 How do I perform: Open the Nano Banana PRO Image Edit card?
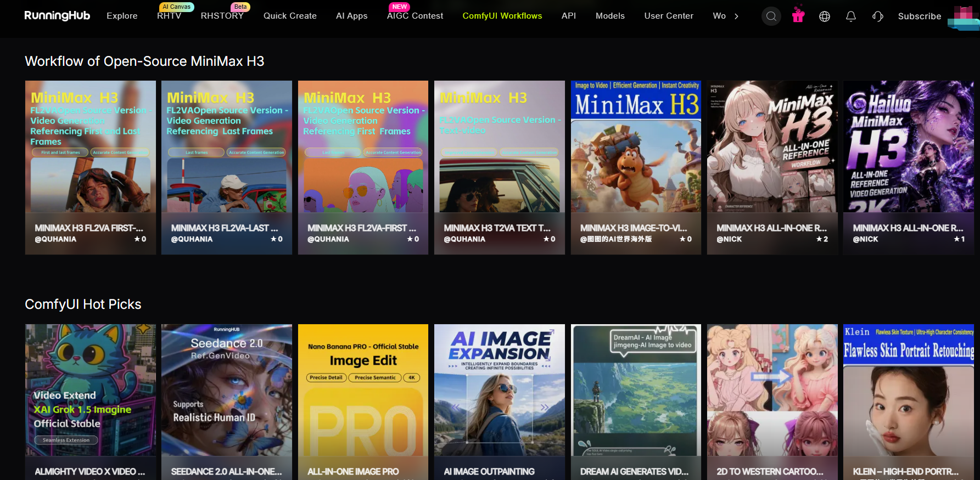[363, 402]
